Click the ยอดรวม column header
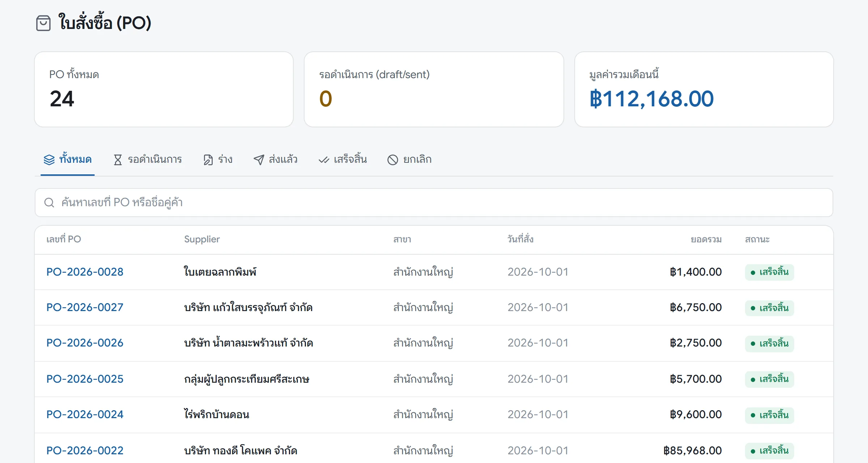 coord(706,239)
